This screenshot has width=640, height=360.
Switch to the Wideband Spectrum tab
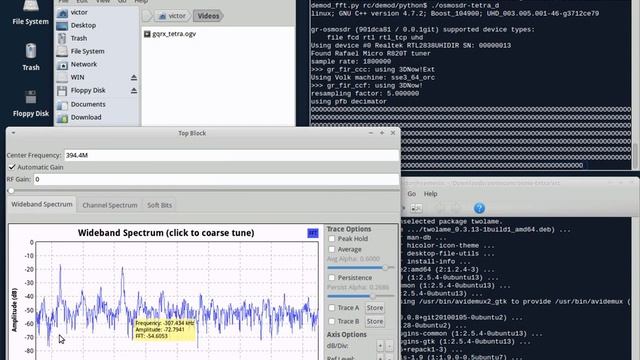(42, 204)
